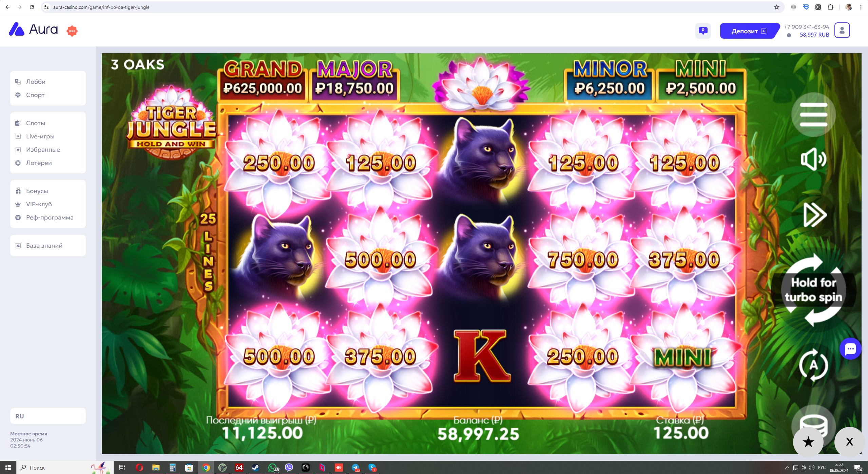The height and width of the screenshot is (474, 868).
Task: Mute the game sound
Action: 813,159
